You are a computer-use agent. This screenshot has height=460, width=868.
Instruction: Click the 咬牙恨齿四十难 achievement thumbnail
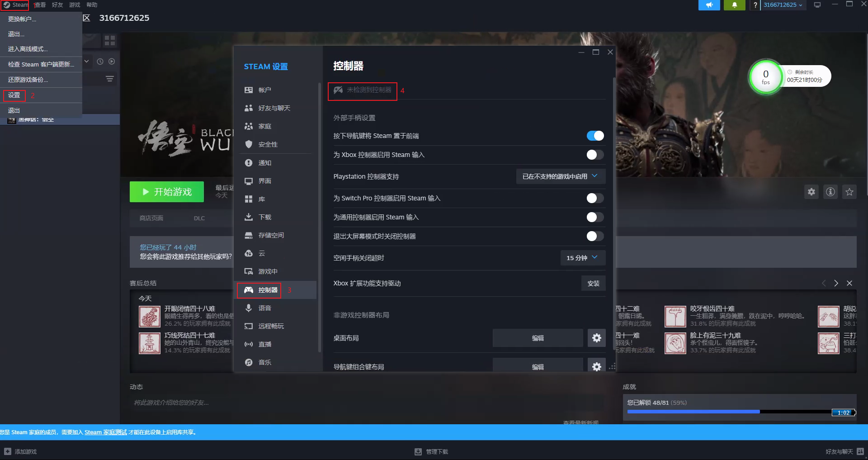pos(675,317)
